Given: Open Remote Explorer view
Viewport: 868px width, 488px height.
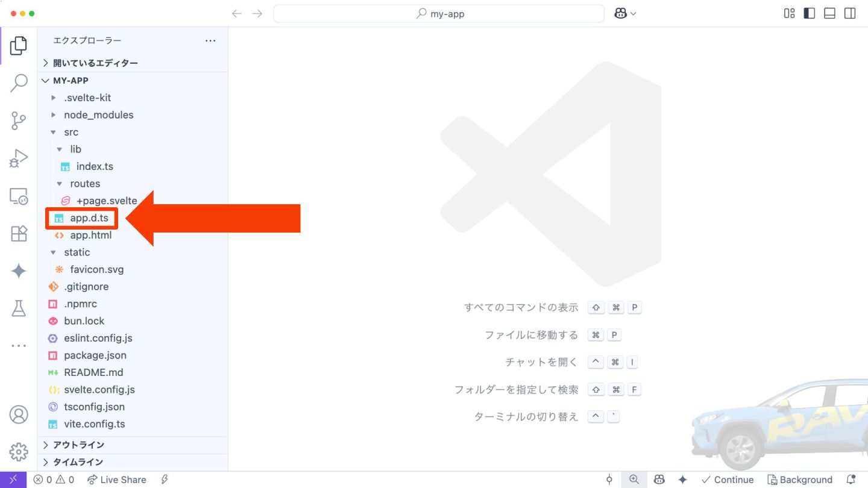Looking at the screenshot, I should pos(19,196).
